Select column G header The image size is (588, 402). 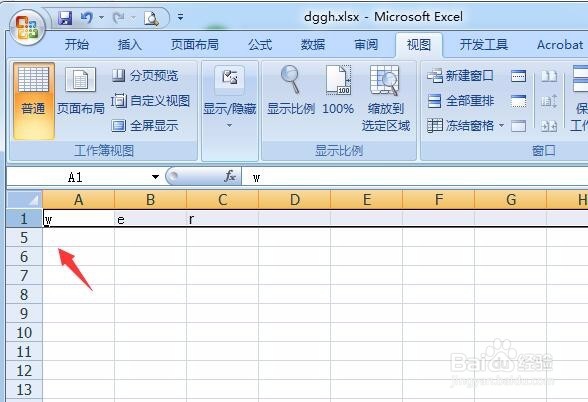coord(510,200)
